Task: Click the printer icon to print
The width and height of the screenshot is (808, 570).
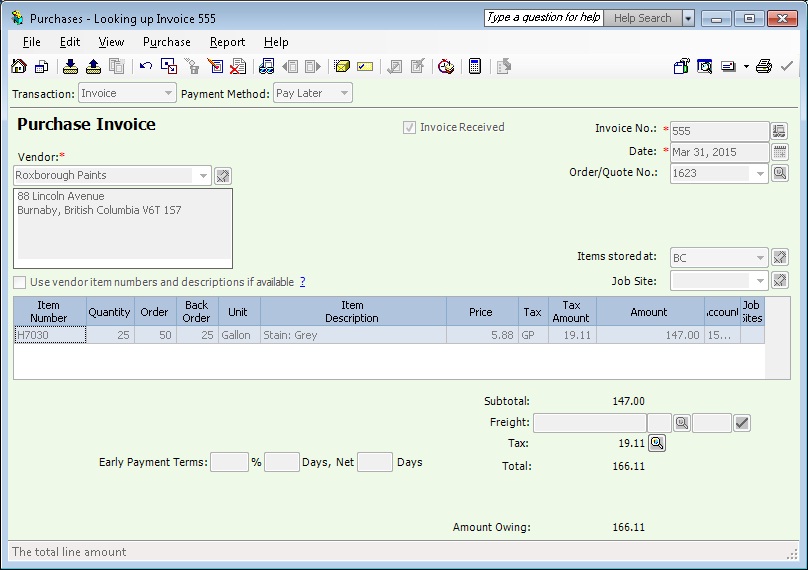Action: [x=764, y=66]
